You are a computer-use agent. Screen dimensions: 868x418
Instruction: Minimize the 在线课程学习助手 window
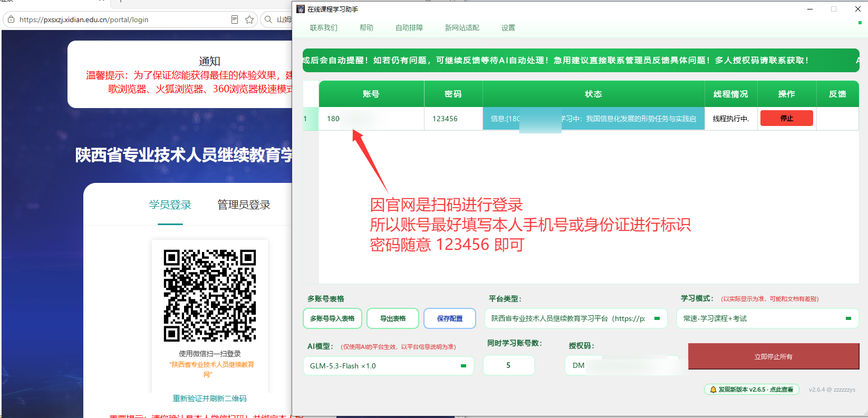tap(810, 9)
